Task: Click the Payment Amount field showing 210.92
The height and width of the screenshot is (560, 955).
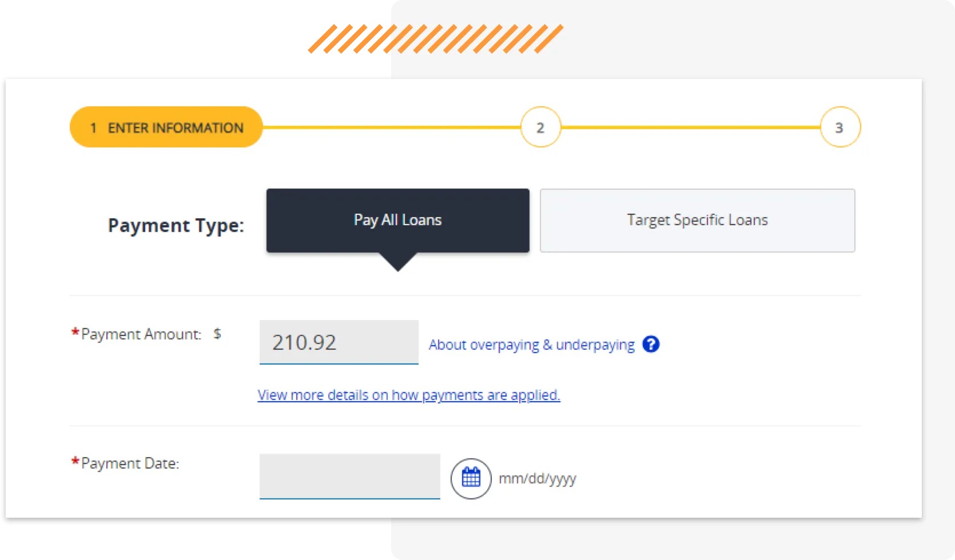Action: click(339, 342)
